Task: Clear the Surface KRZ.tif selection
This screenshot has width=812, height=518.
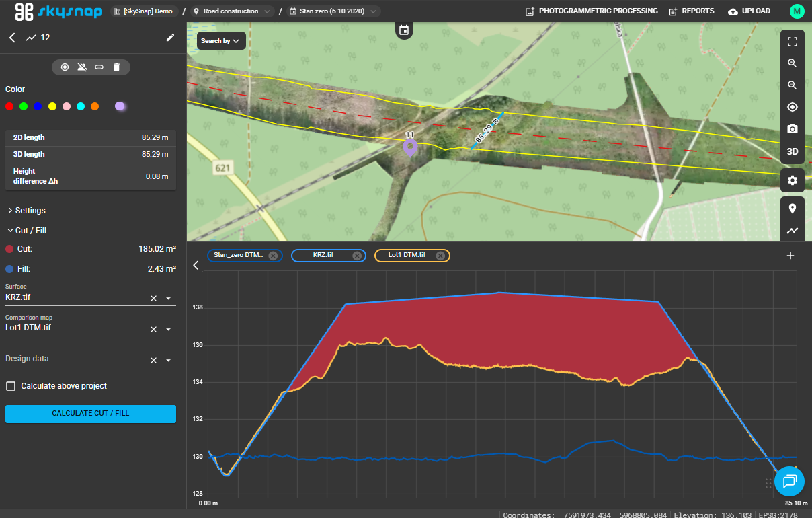Action: pos(153,298)
